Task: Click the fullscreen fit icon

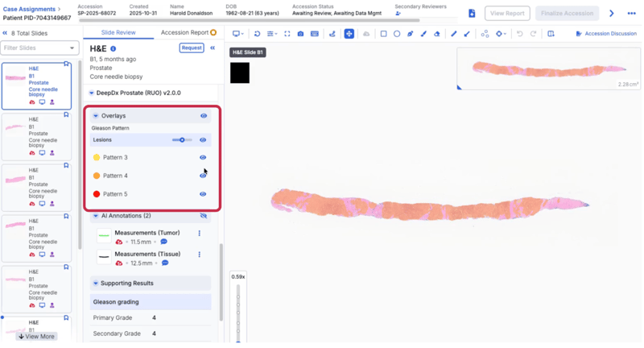Action: pos(287,34)
